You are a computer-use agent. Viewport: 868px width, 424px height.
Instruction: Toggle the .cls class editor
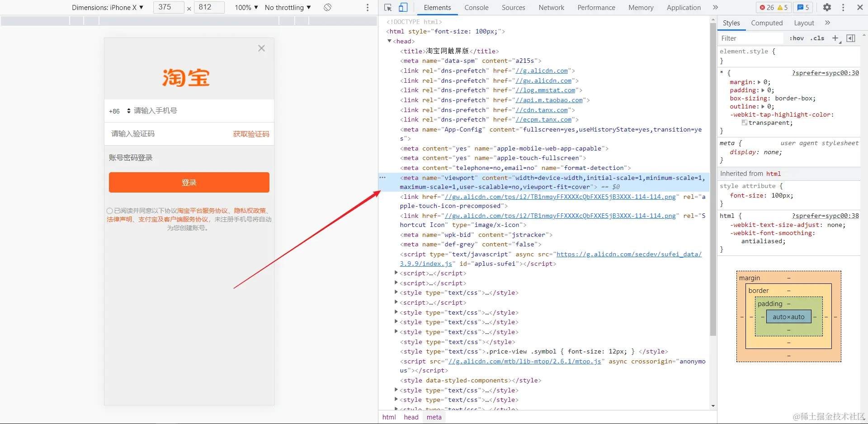(817, 38)
